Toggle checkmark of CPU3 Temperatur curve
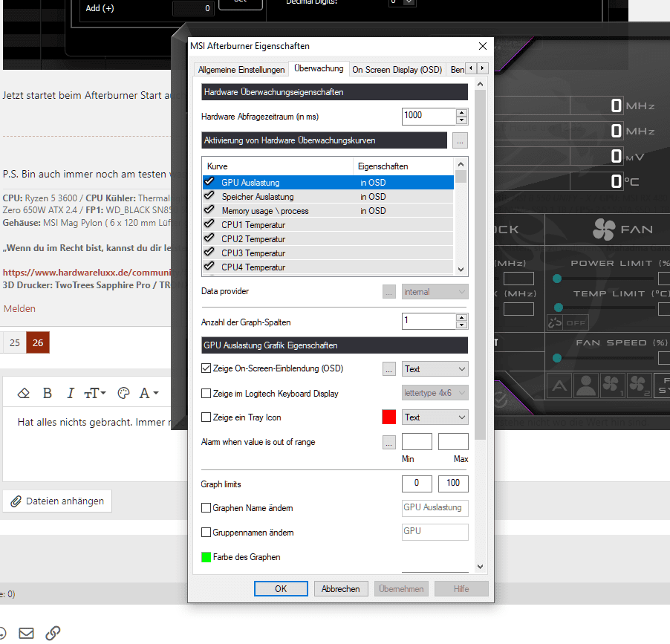The image size is (670, 644). click(209, 253)
